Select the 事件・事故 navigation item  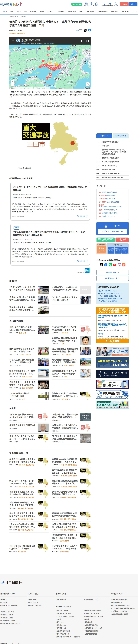pos(33,11)
